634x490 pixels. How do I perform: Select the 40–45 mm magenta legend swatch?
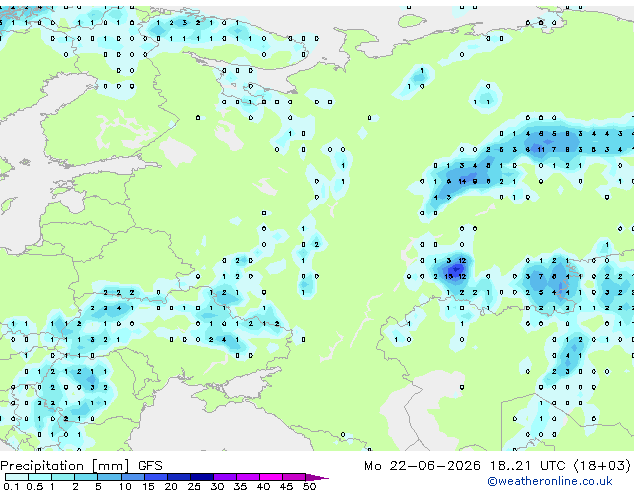tap(271, 477)
